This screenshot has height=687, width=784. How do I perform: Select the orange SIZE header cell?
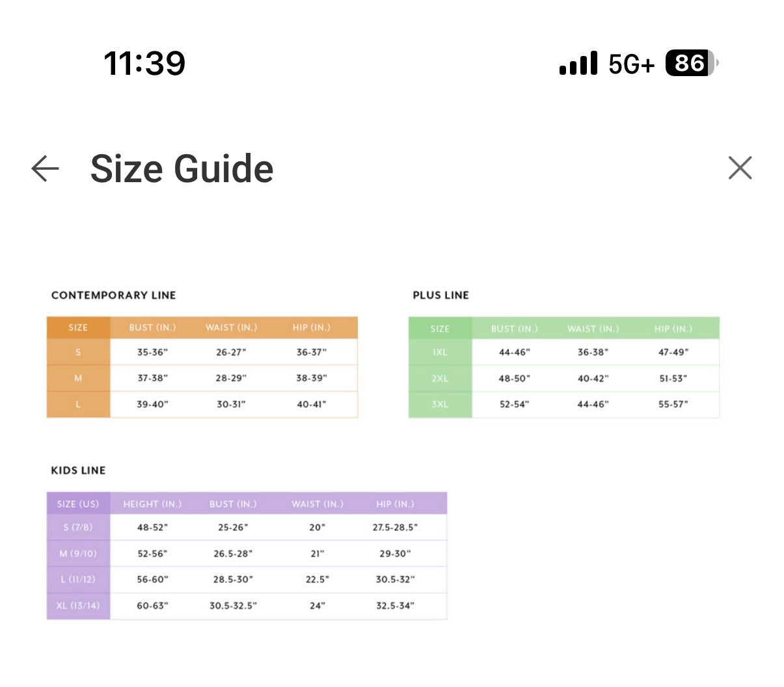point(78,328)
